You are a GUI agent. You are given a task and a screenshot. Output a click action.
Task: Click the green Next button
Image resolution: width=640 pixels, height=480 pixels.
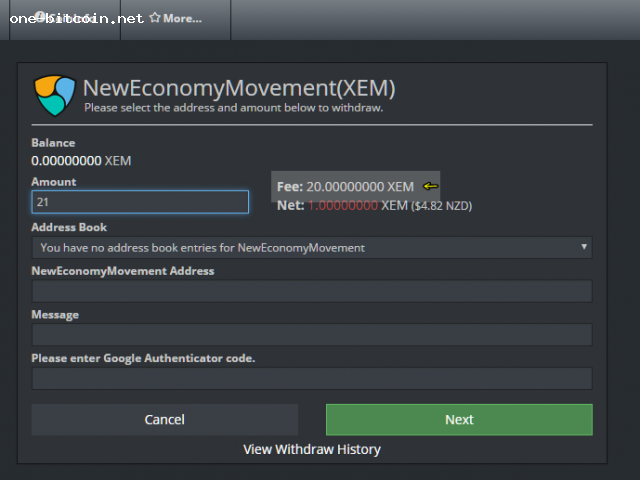tap(459, 420)
